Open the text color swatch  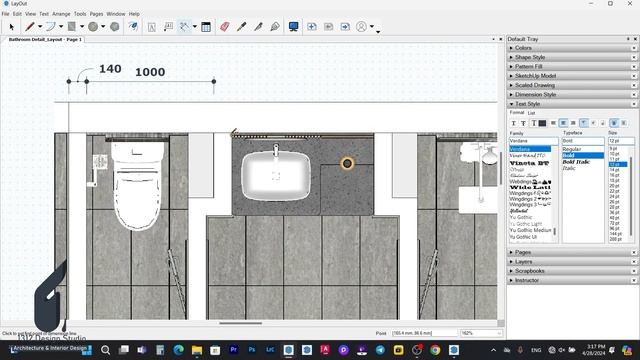pos(542,123)
